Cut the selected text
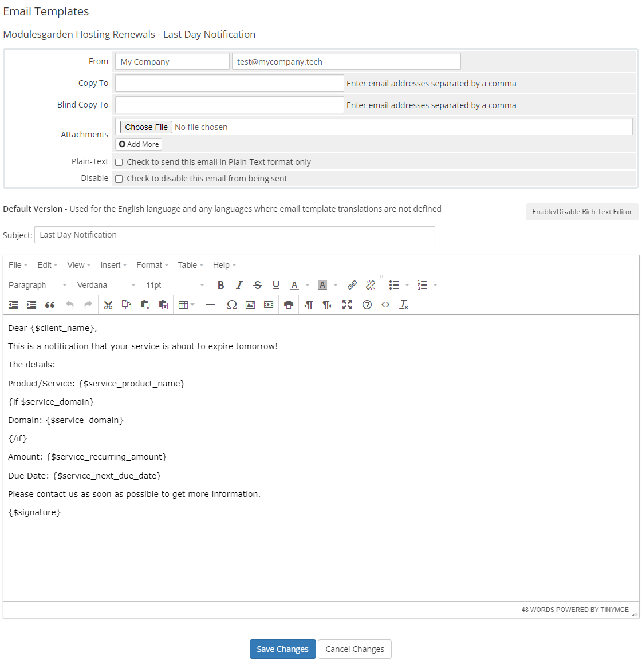This screenshot has height=672, width=642. click(108, 305)
